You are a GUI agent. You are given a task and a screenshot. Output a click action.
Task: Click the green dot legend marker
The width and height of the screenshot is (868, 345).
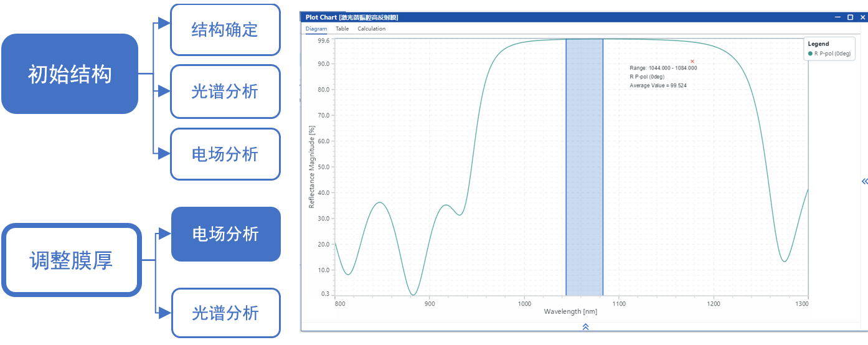click(x=810, y=54)
